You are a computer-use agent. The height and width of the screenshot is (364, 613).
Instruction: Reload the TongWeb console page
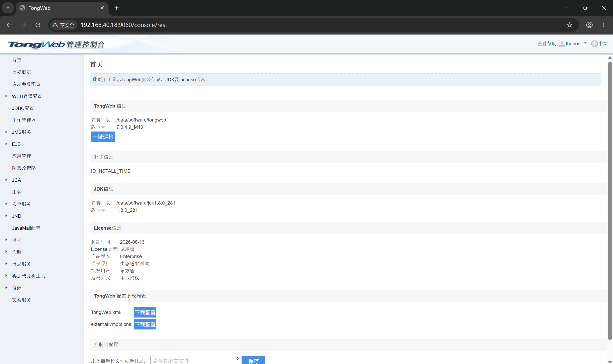pyautogui.click(x=38, y=25)
